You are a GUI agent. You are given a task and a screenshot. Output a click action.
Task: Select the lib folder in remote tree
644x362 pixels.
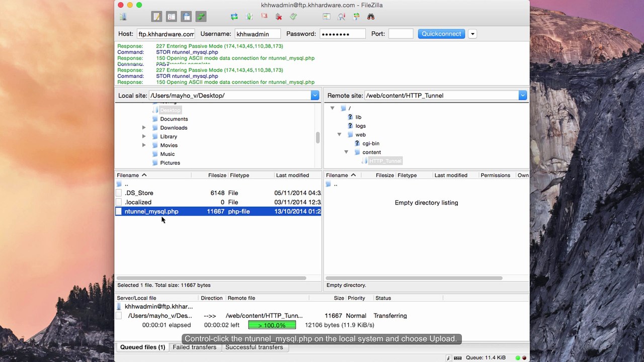pyautogui.click(x=358, y=117)
